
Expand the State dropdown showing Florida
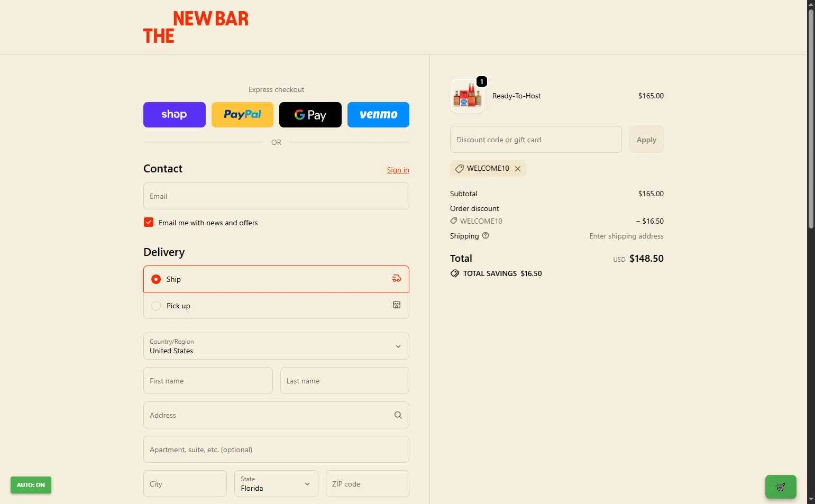pyautogui.click(x=276, y=484)
